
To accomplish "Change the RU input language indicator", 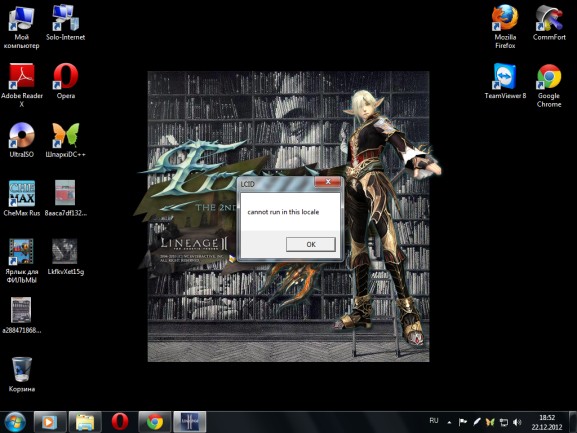I will 434,420.
